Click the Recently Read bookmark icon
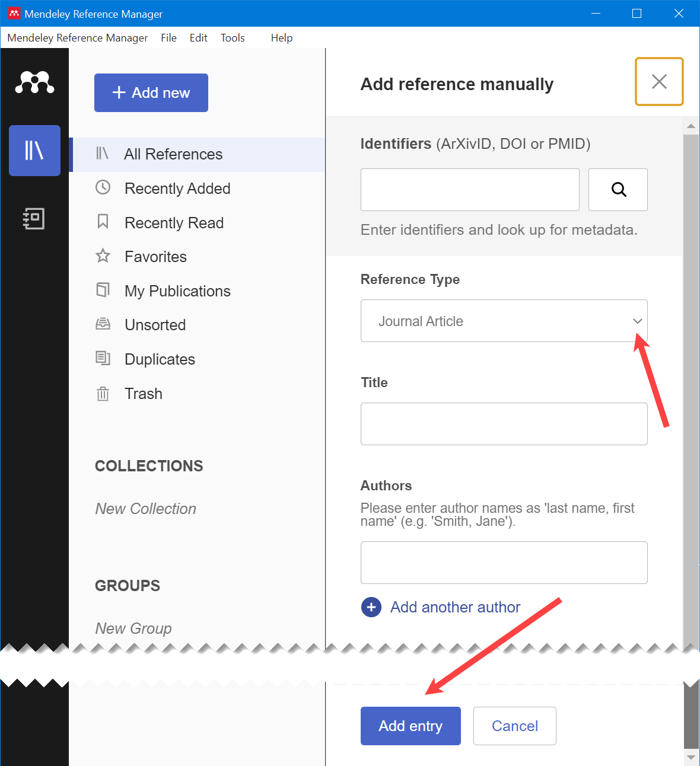The width and height of the screenshot is (700, 766). [103, 222]
